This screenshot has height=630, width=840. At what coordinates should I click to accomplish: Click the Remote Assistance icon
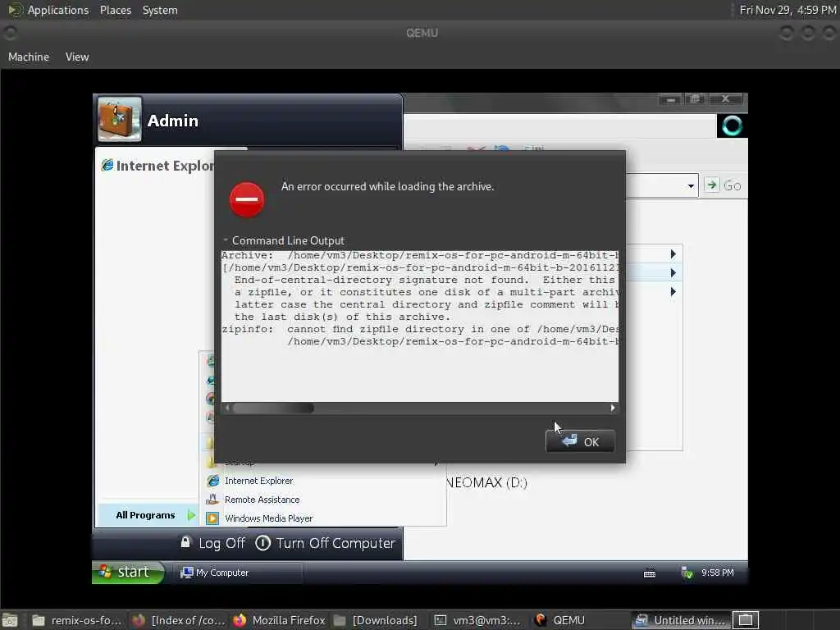coord(212,500)
